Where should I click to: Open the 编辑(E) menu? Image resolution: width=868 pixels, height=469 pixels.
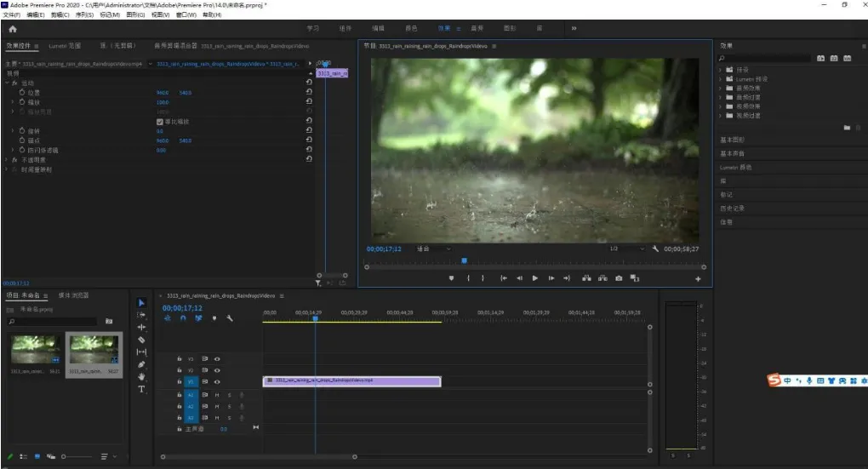coord(36,15)
